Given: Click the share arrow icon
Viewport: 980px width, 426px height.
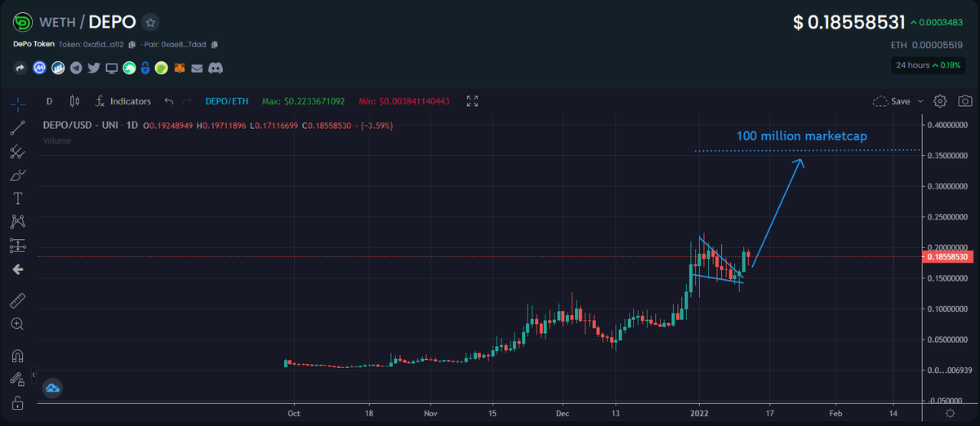Looking at the screenshot, I should (x=20, y=69).
